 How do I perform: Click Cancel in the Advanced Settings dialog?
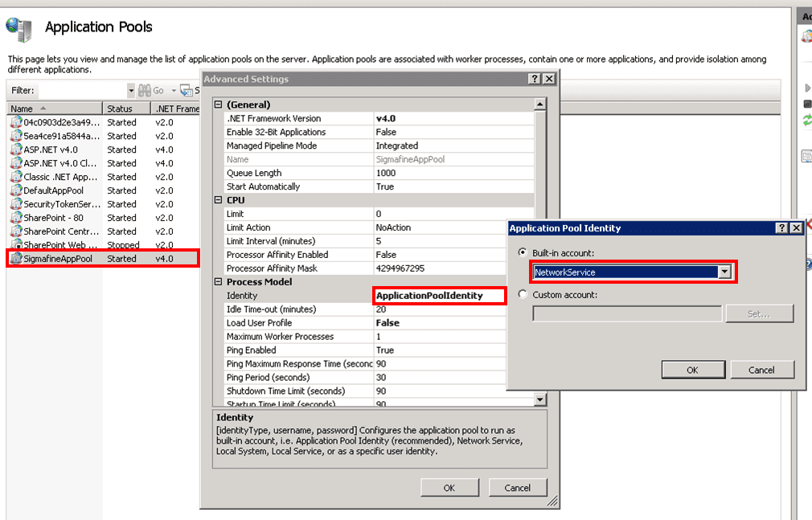click(x=518, y=487)
